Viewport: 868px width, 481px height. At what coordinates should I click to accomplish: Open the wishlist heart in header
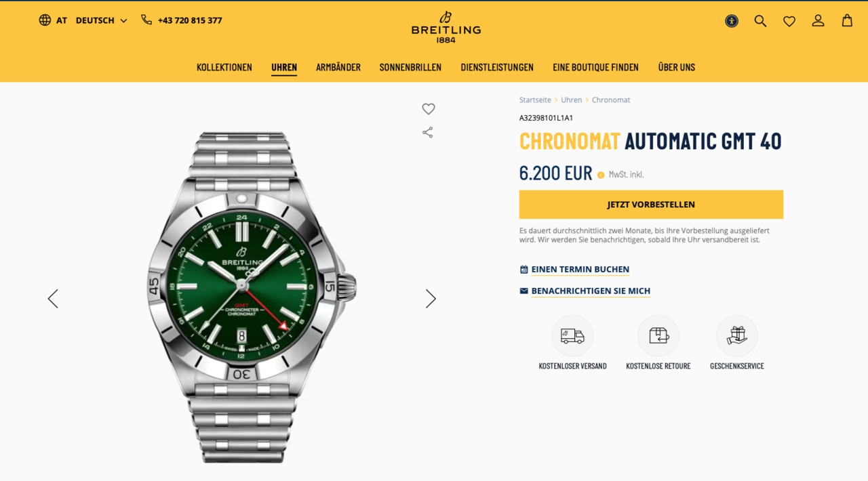tap(789, 21)
